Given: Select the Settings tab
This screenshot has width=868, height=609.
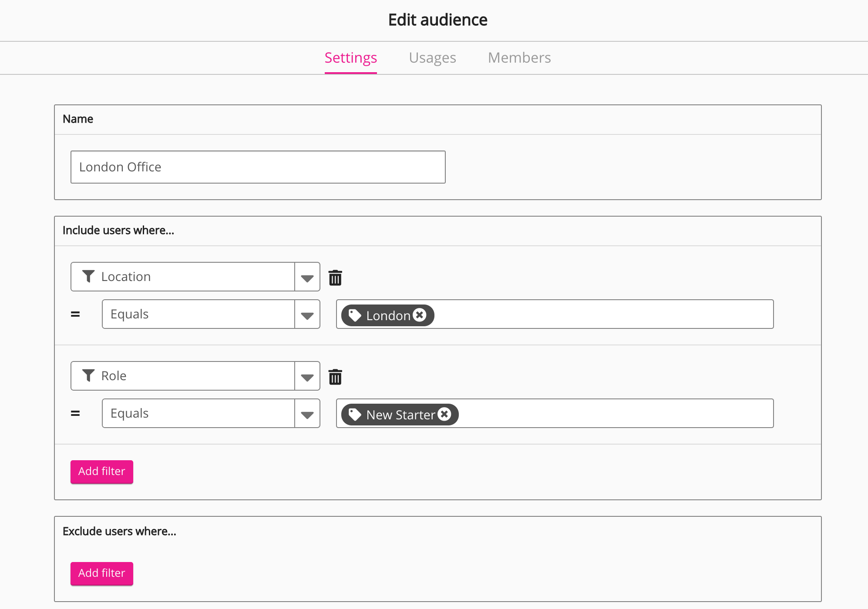Looking at the screenshot, I should 351,58.
